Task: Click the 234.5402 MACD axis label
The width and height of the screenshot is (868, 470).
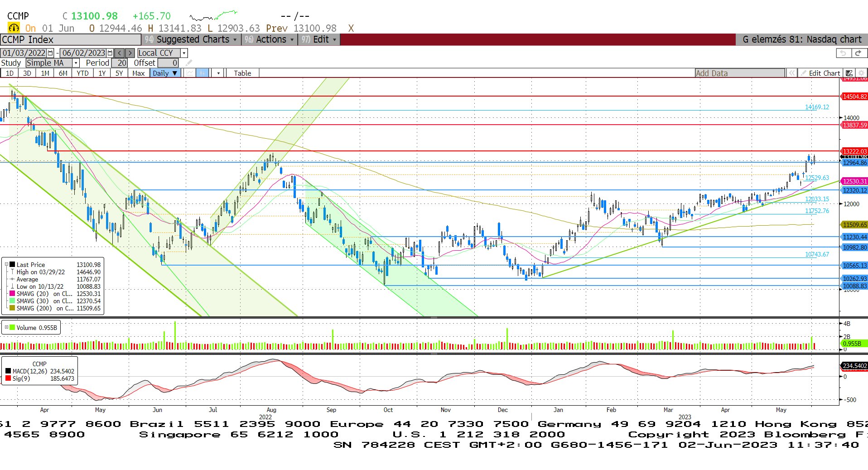Action: 854,366
